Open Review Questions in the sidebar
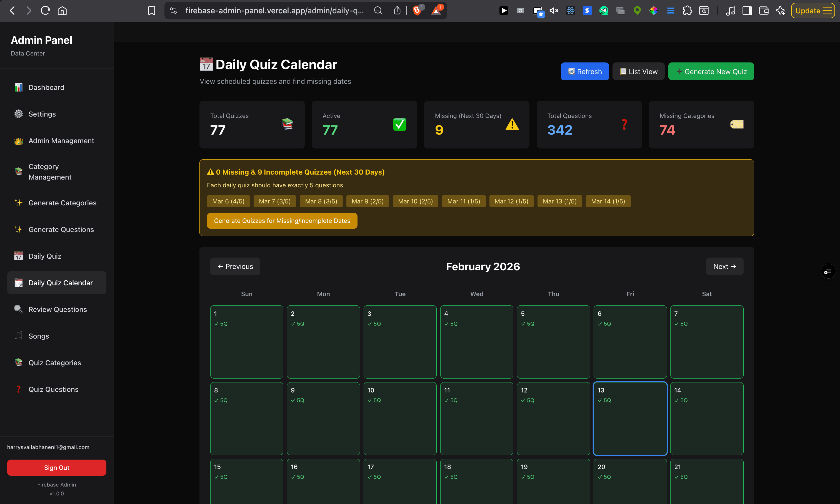Image resolution: width=840 pixels, height=504 pixels. [57, 309]
